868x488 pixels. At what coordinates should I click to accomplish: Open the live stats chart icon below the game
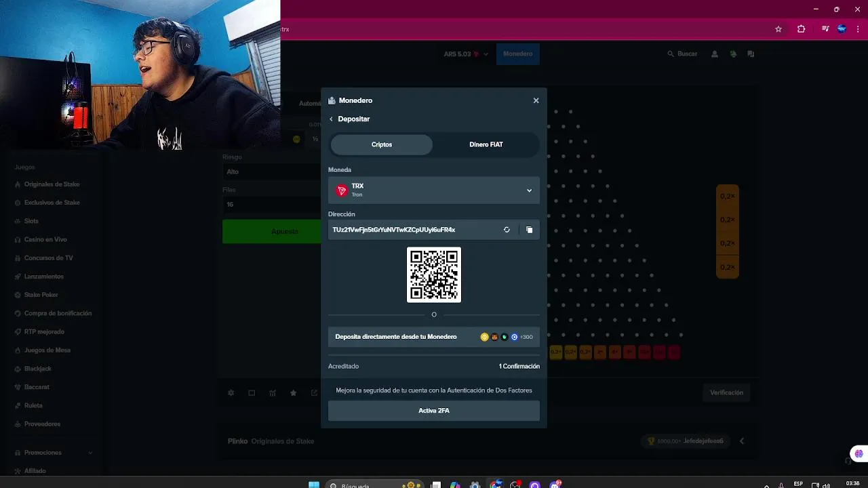pos(273,393)
